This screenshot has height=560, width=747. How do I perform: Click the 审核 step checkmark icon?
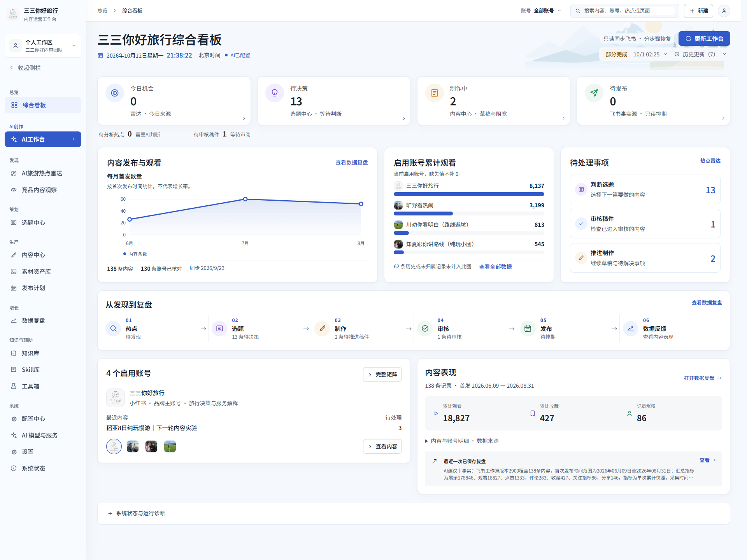click(x=425, y=329)
